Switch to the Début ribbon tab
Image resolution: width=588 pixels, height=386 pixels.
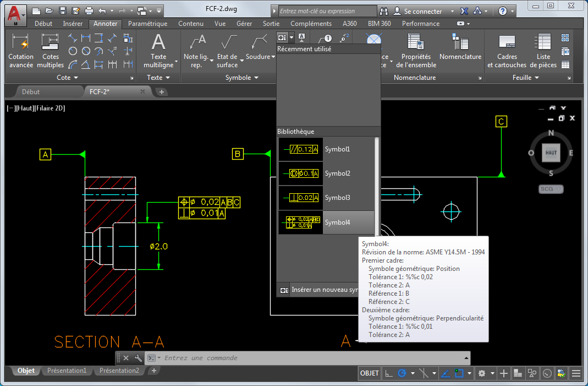(43, 23)
